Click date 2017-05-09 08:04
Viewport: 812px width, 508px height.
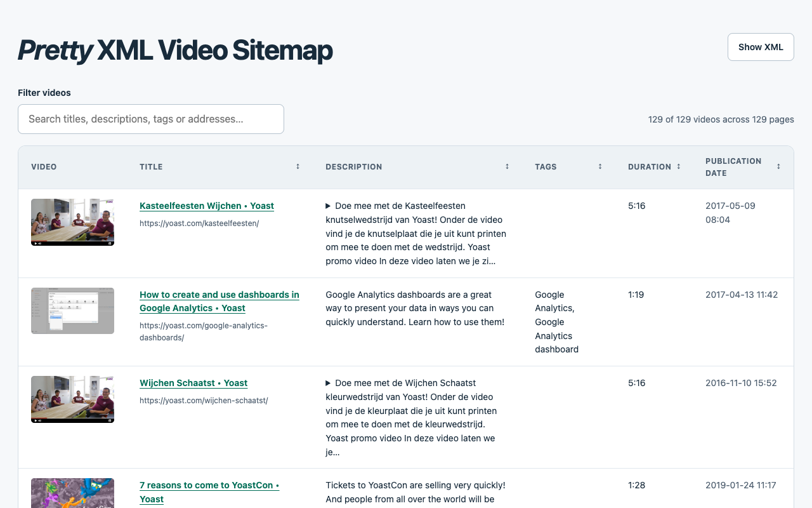pos(730,213)
